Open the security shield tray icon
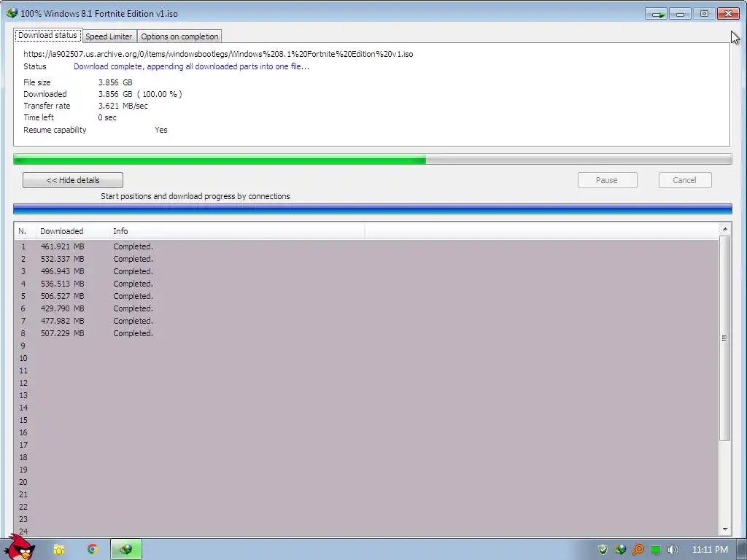This screenshot has width=747, height=560. 603,550
